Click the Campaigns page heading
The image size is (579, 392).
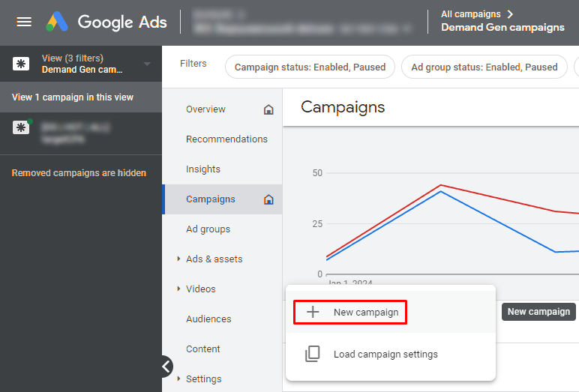(343, 107)
